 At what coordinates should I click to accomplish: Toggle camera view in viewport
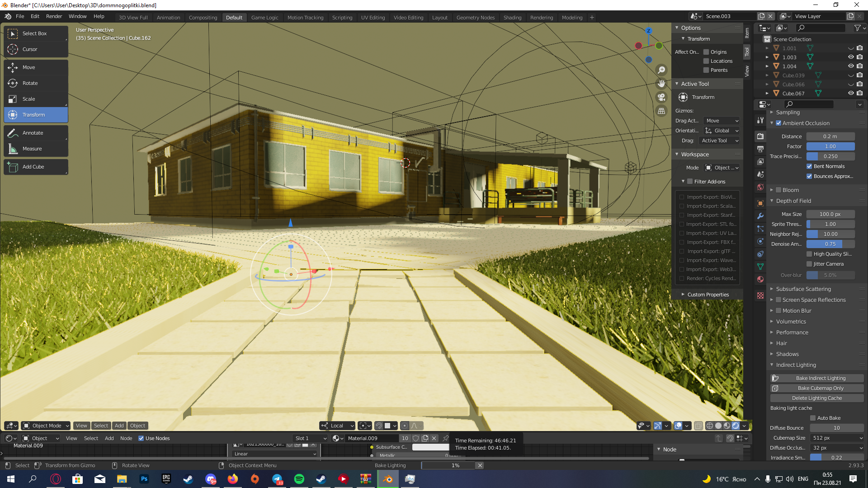point(661,97)
